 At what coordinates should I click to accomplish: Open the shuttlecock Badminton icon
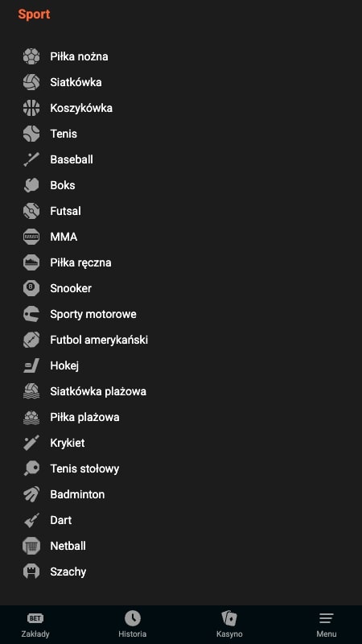tap(31, 494)
